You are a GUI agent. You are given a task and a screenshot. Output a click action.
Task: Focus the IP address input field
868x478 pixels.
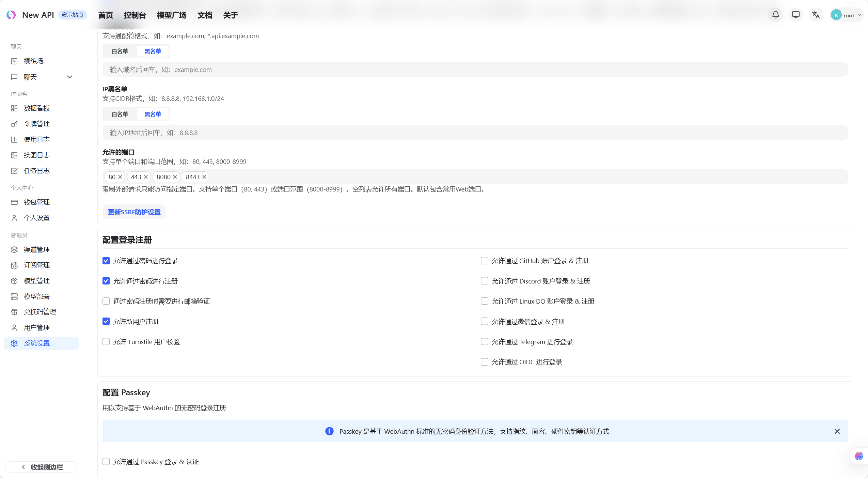click(475, 133)
